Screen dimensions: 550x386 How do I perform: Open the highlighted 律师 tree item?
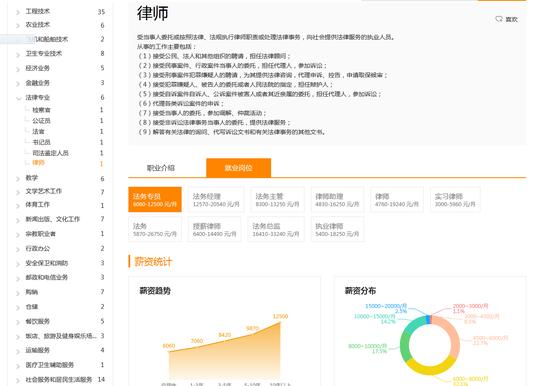[38, 163]
